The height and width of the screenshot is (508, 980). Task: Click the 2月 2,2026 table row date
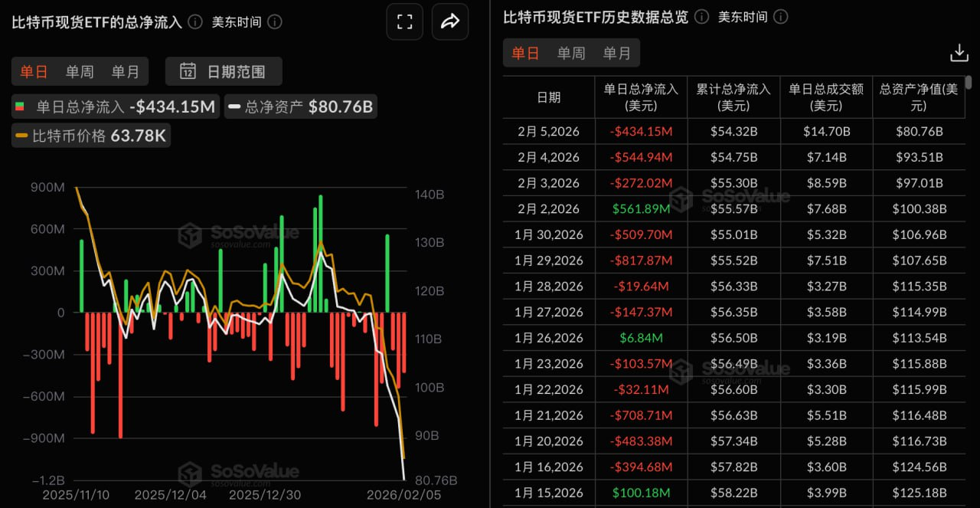click(548, 208)
